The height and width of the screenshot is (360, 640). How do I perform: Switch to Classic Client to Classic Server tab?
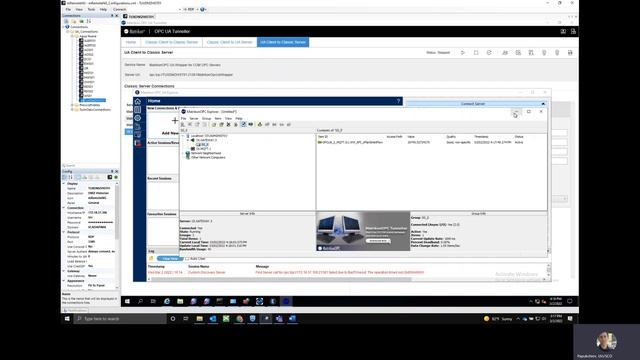click(171, 42)
